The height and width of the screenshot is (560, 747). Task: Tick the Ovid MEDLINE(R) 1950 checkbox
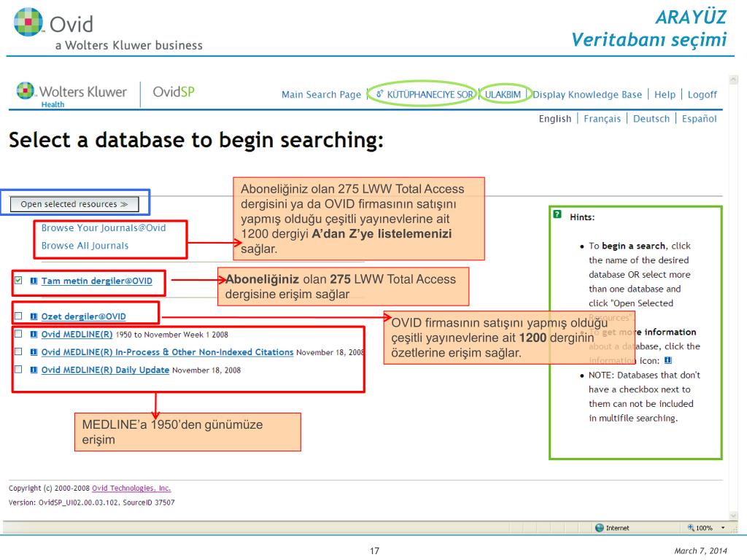tap(18, 334)
